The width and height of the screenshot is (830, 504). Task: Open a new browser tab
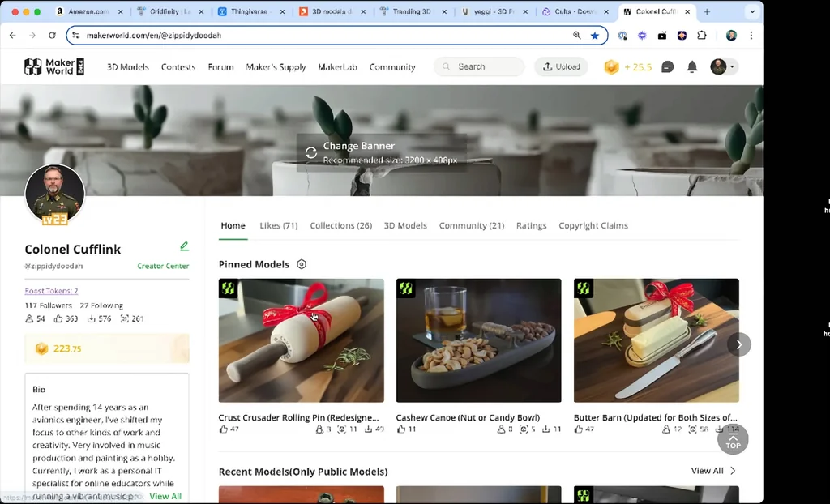[707, 11]
